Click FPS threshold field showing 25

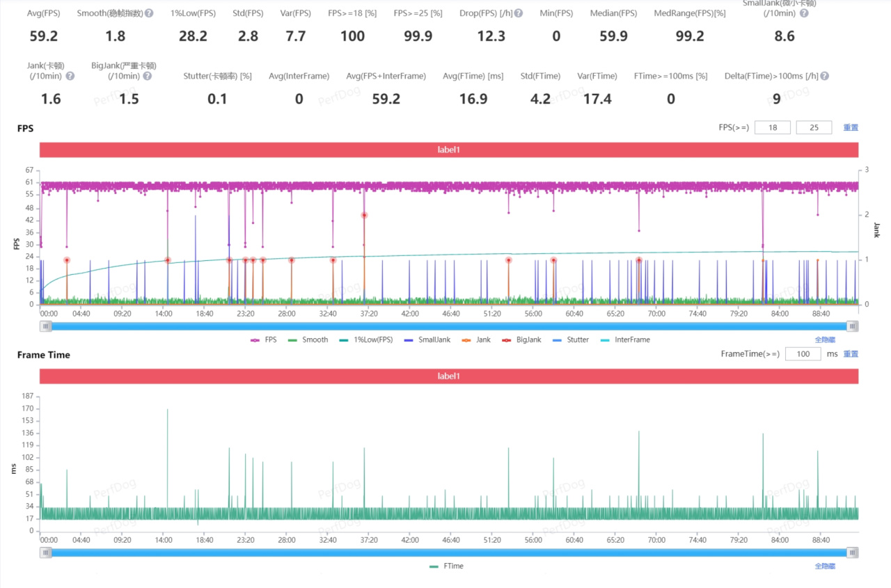click(814, 127)
